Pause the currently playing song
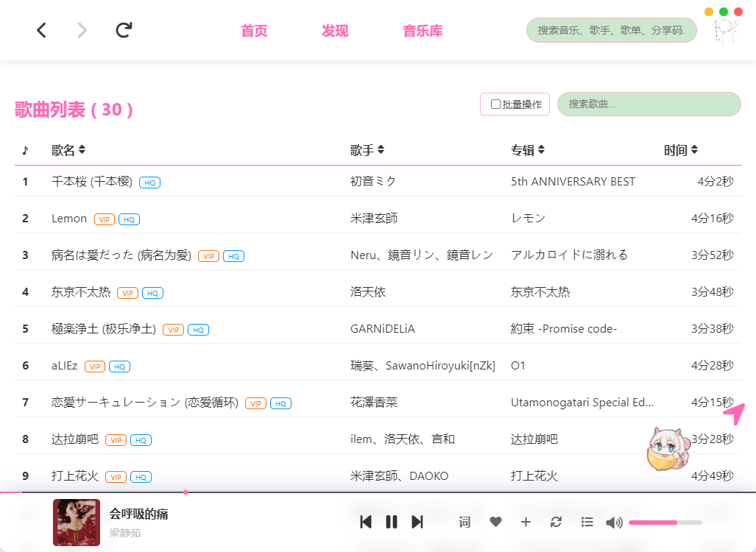756x552 pixels. 391,522
